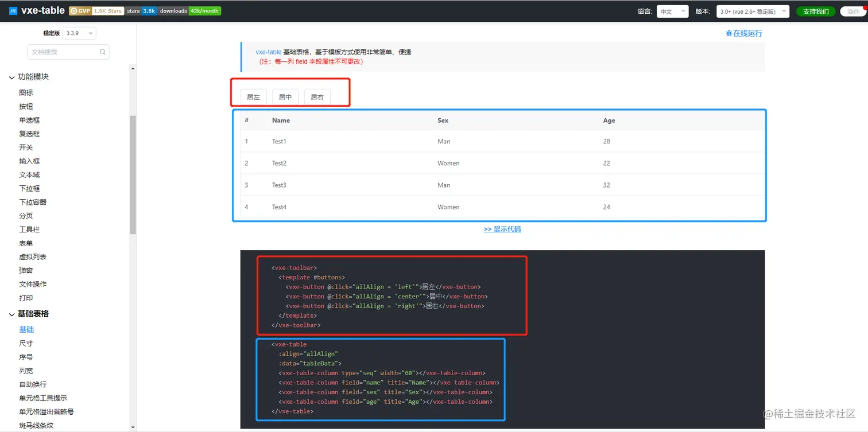The width and height of the screenshot is (868, 432).
Task: Open the 图标 menu item
Action: coord(26,92)
